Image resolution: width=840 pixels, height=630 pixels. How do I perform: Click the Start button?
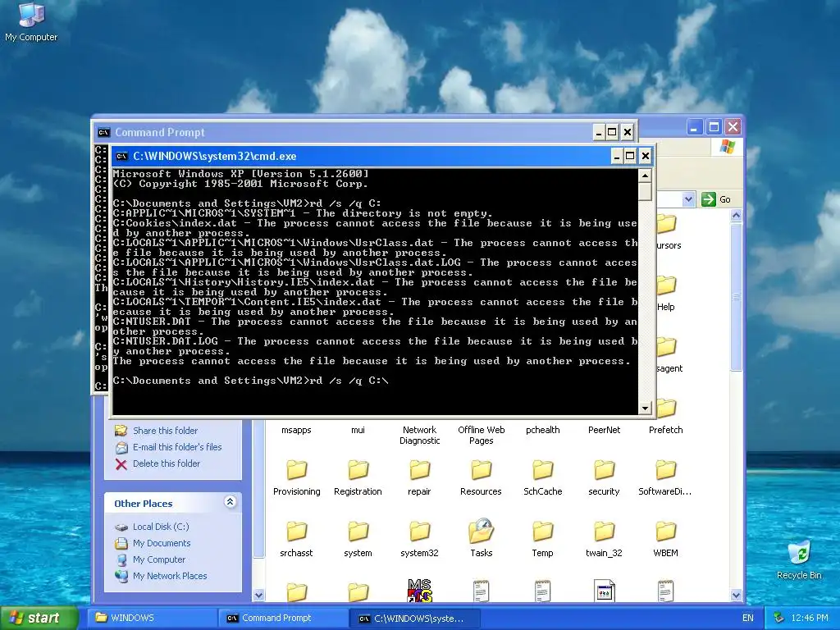(x=39, y=618)
